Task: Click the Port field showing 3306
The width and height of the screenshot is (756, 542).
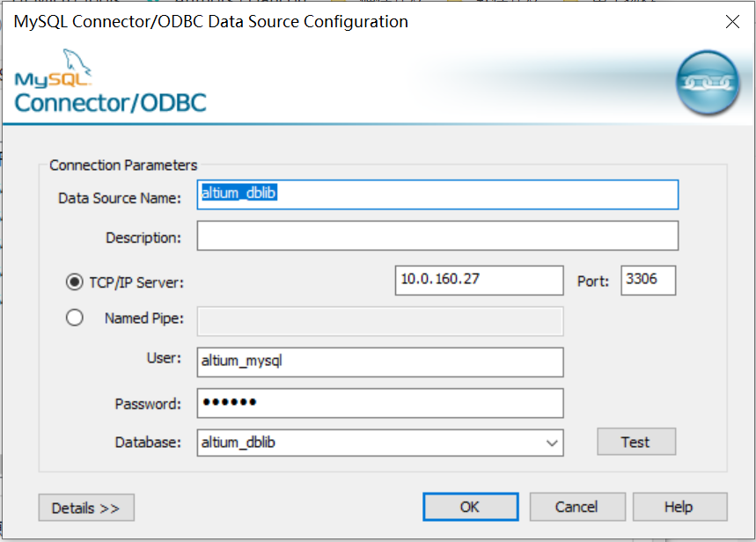Action: (x=649, y=280)
